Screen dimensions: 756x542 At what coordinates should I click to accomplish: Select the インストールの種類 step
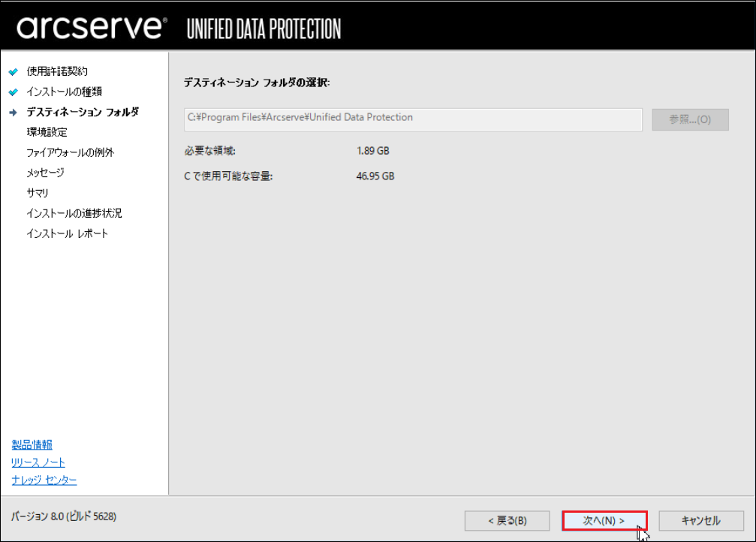click(x=64, y=92)
